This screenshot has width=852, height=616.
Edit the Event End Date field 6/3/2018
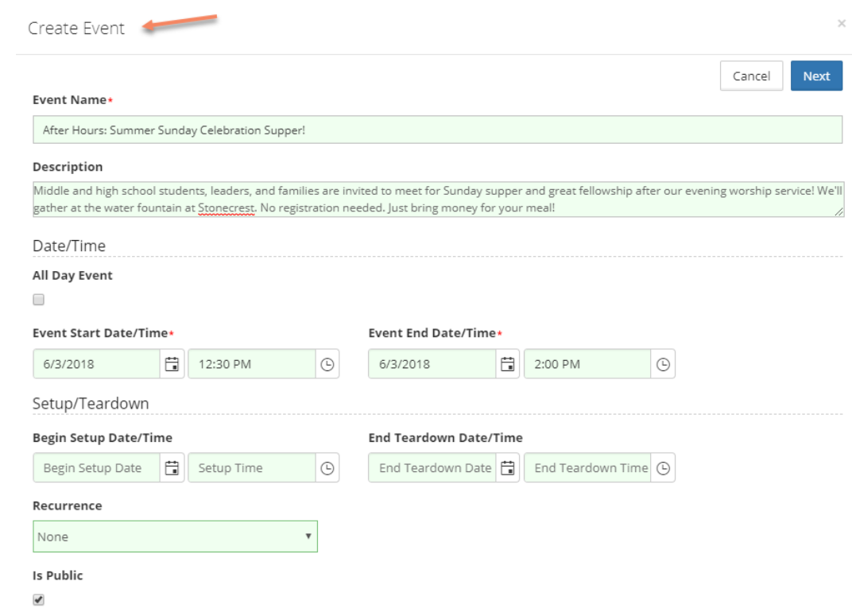(x=432, y=364)
